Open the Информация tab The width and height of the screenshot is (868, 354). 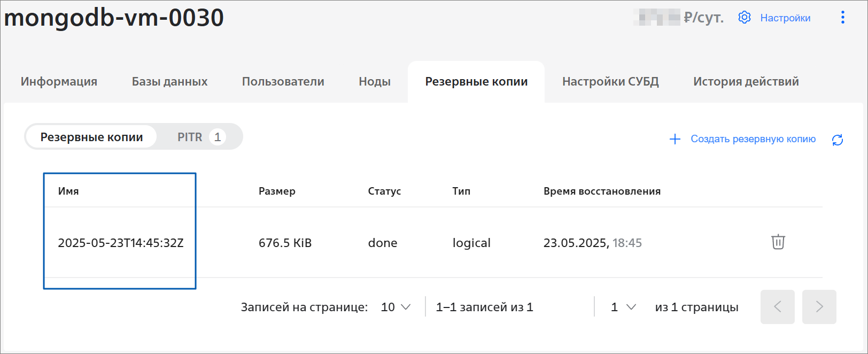(x=59, y=82)
